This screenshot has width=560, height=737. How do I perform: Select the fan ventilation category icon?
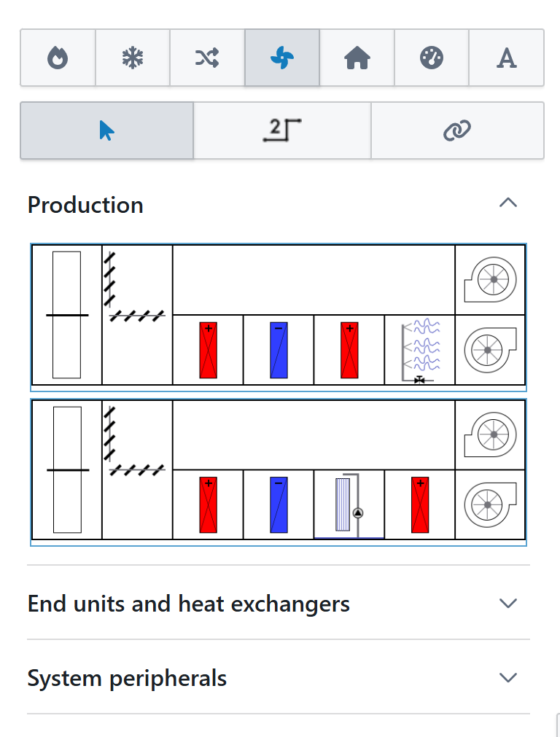282,58
